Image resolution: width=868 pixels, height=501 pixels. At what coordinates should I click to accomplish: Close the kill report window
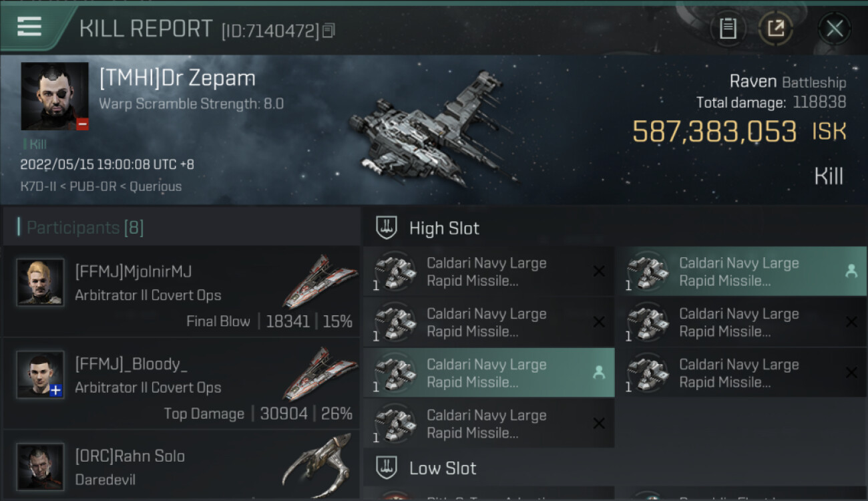click(834, 28)
